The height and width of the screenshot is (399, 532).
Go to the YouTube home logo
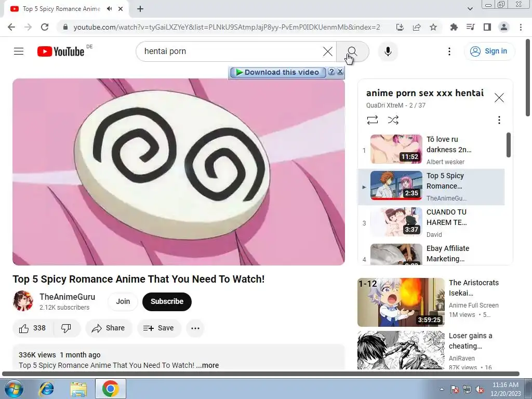61,51
